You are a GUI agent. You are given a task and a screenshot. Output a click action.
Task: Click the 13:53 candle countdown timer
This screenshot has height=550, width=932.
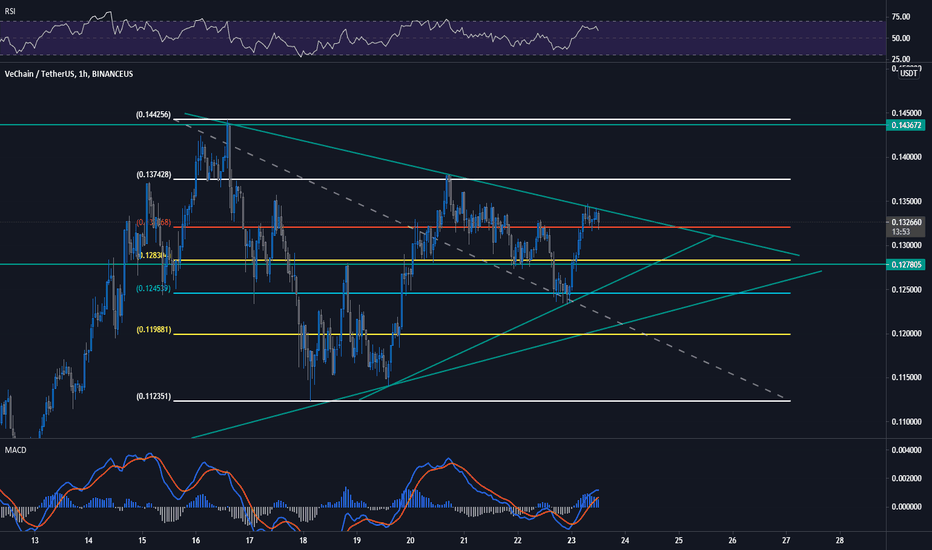tap(901, 231)
